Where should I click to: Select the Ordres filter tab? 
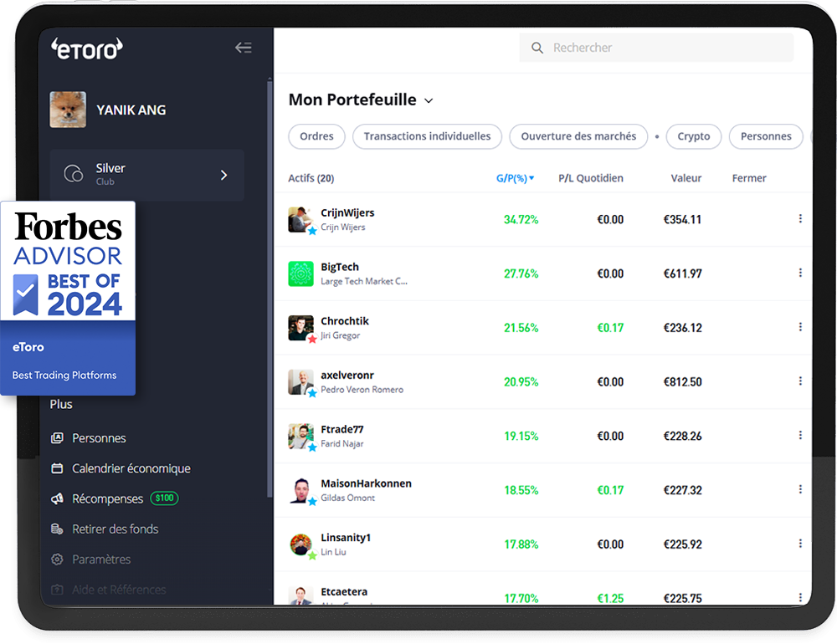[x=316, y=136]
